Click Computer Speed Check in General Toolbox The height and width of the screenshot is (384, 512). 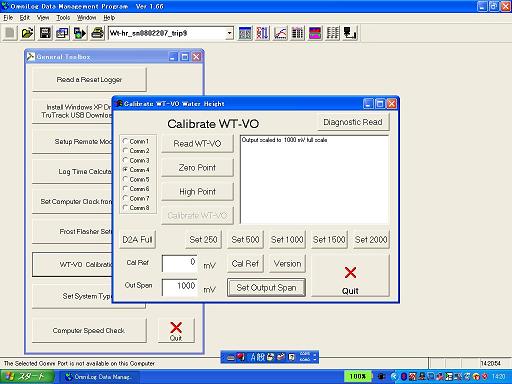pyautogui.click(x=89, y=330)
